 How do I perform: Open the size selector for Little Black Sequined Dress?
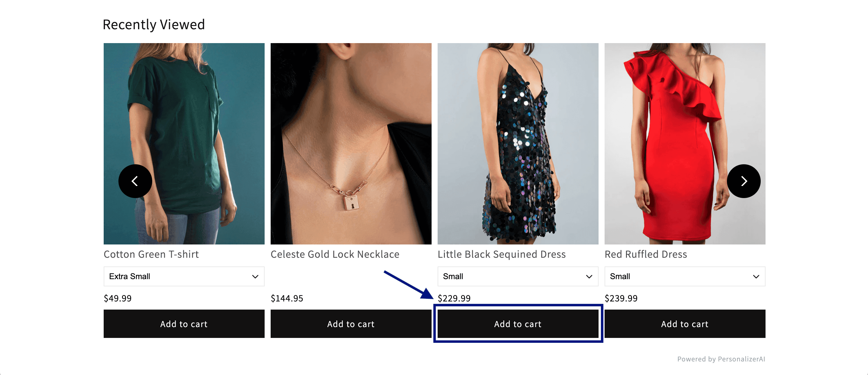(x=517, y=276)
